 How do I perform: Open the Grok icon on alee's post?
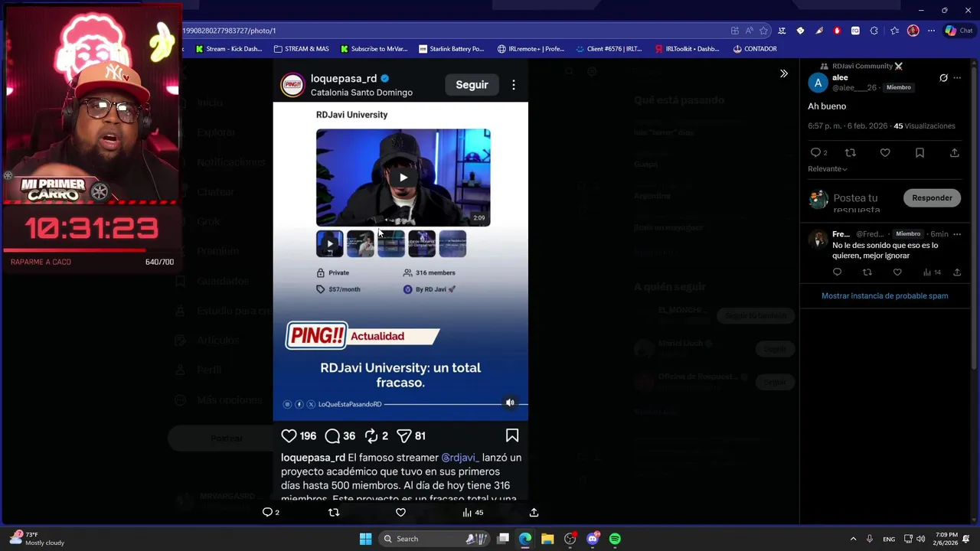[x=943, y=78]
